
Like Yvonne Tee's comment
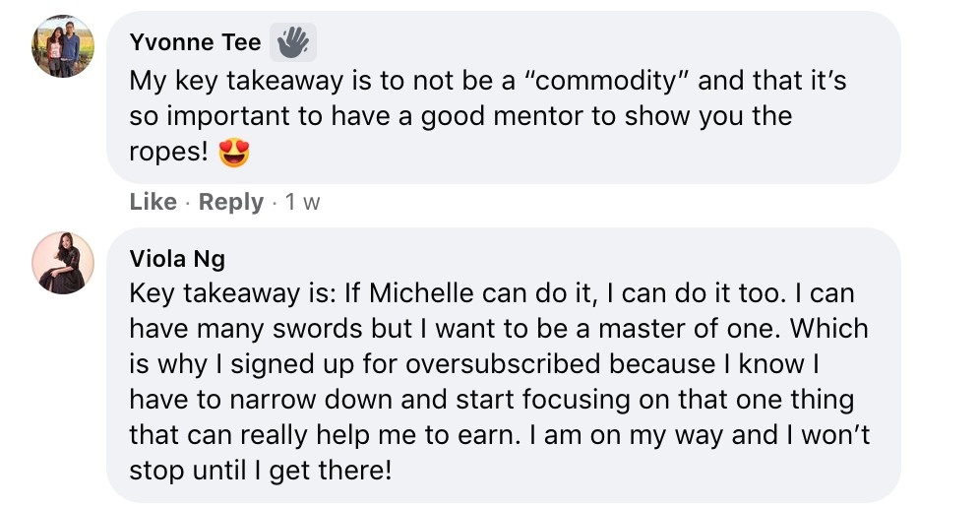pos(153,203)
